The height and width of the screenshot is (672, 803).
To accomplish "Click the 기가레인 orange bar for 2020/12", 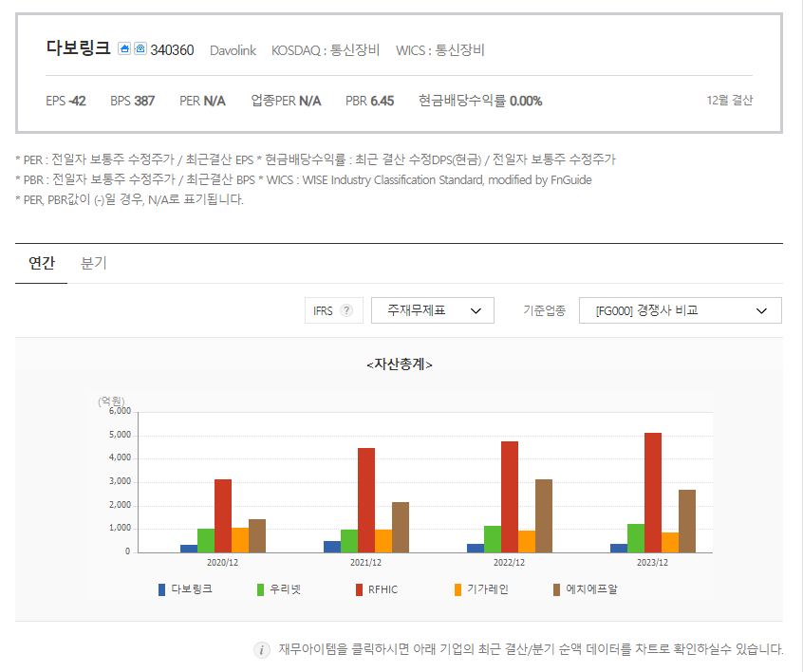I will tap(240, 540).
